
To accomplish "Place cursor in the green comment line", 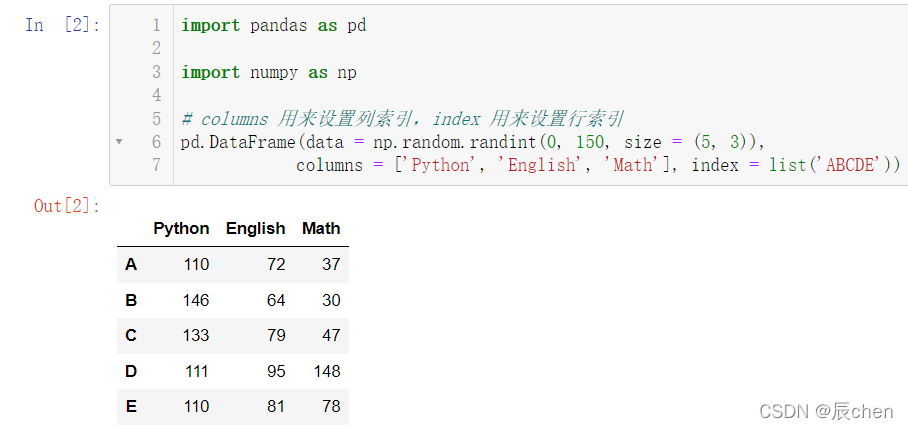I will click(x=402, y=119).
